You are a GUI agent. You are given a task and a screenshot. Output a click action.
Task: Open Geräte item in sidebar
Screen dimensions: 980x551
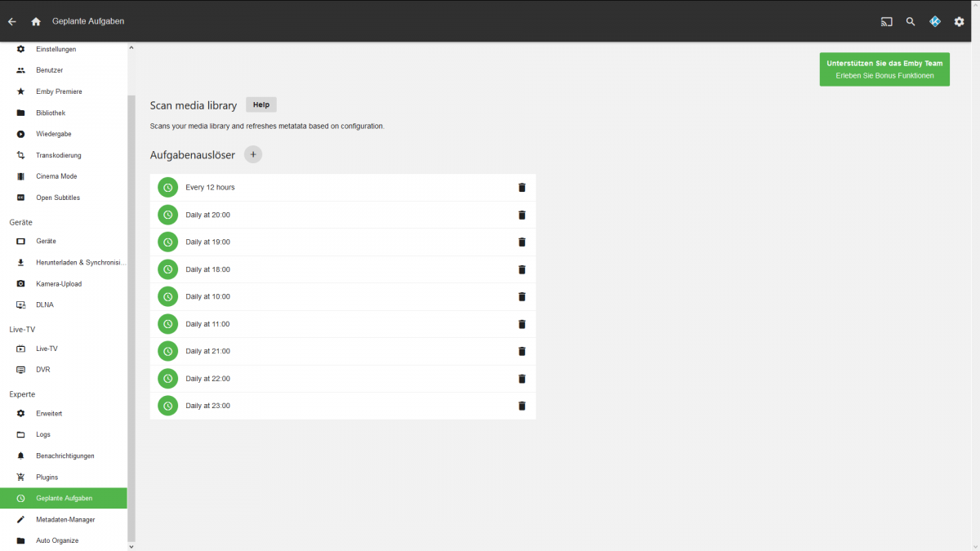pyautogui.click(x=64, y=241)
